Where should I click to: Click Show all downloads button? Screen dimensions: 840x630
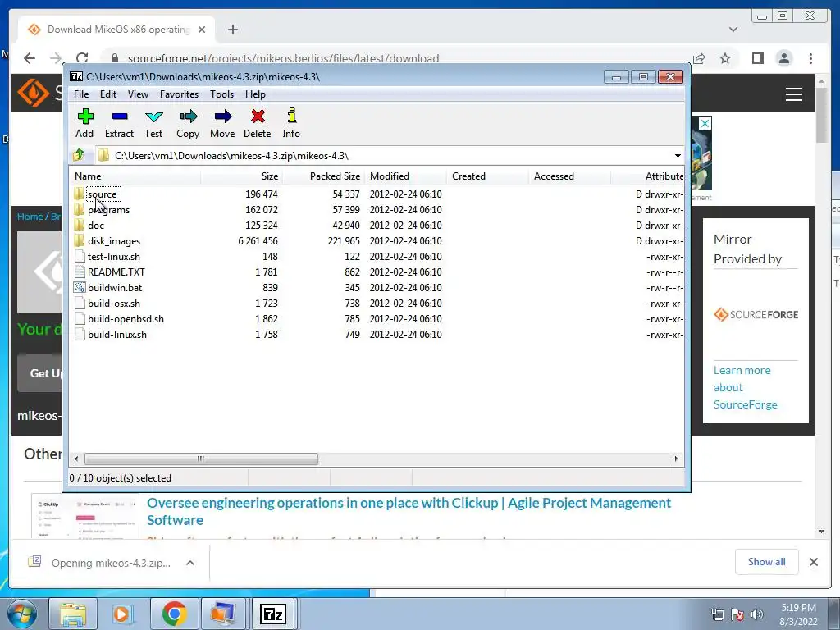pyautogui.click(x=767, y=561)
